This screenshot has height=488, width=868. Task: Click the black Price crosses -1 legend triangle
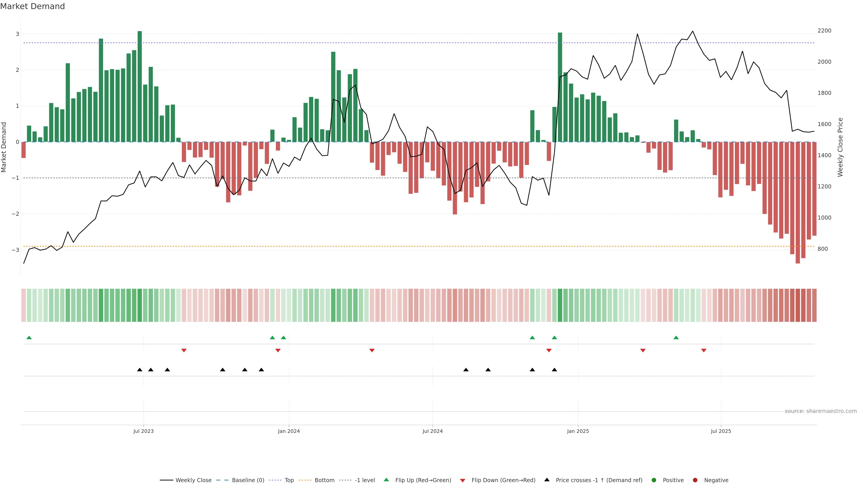click(x=547, y=480)
